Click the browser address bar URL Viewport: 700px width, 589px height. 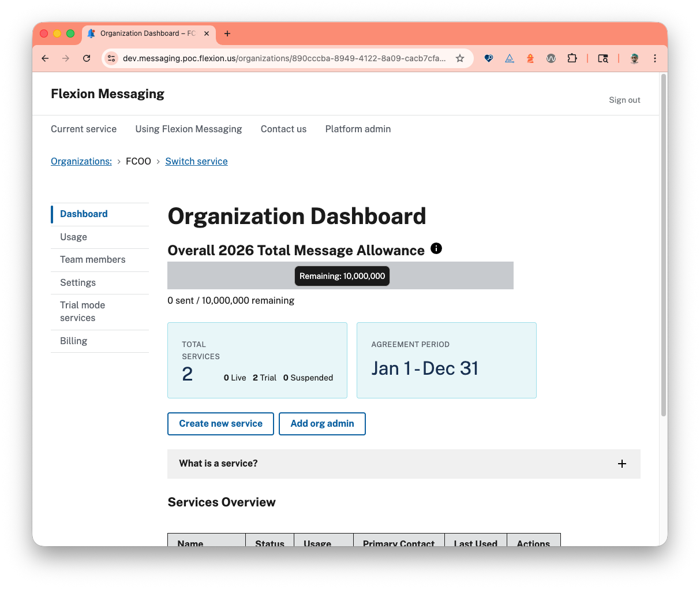coord(284,58)
